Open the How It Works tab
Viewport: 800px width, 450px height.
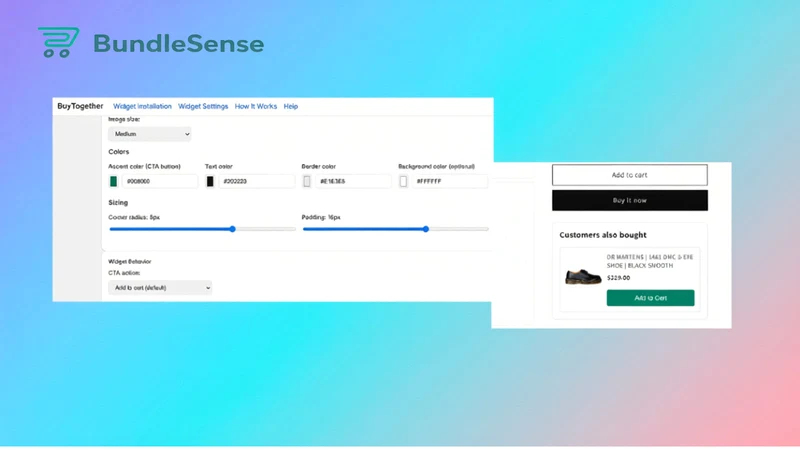(256, 107)
